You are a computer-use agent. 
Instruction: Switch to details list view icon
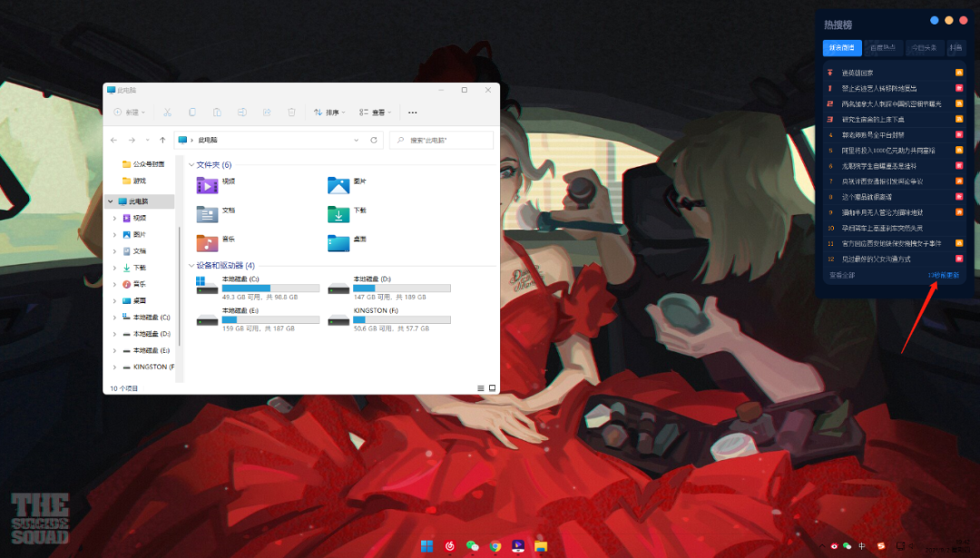[x=481, y=388]
